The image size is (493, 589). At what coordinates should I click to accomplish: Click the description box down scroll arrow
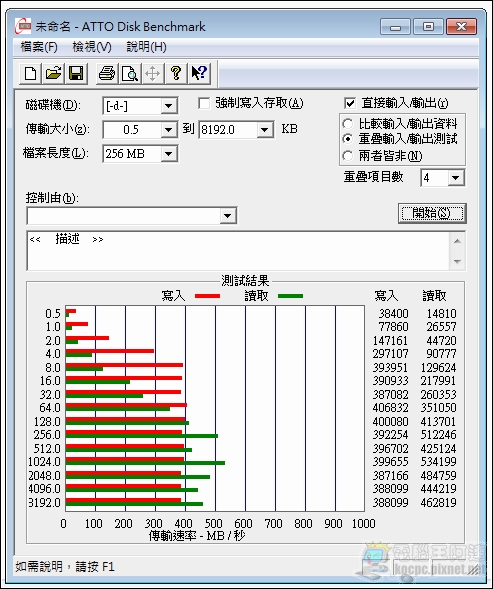pyautogui.click(x=457, y=261)
